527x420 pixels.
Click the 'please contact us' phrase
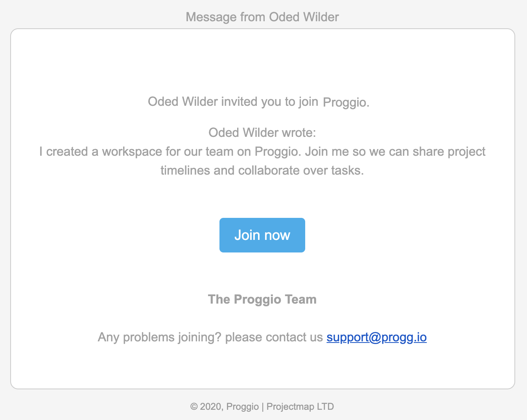tap(274, 337)
